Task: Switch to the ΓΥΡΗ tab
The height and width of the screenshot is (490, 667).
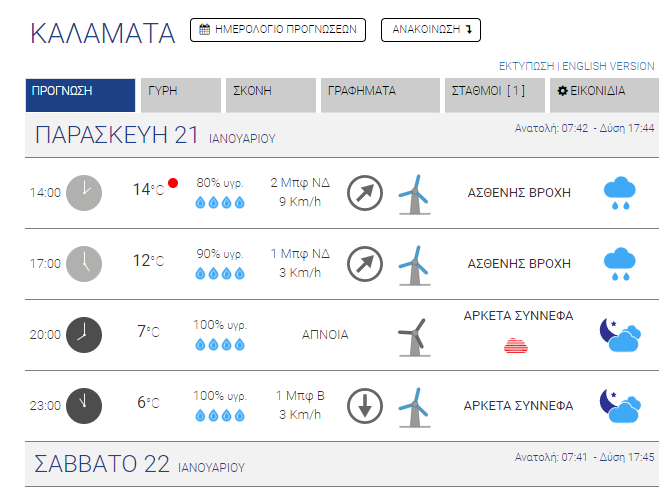Action: point(181,95)
